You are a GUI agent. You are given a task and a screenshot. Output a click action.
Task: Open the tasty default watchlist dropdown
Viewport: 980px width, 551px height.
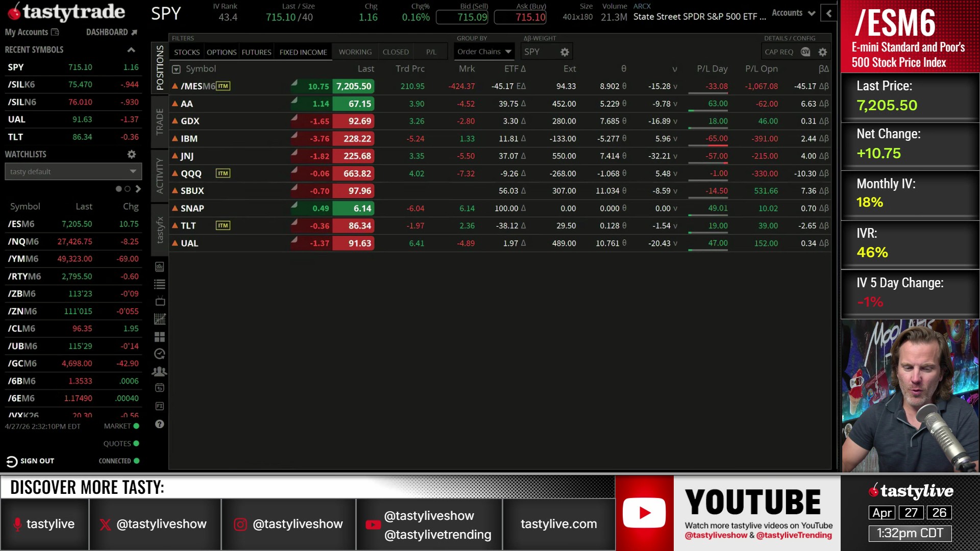pyautogui.click(x=73, y=171)
